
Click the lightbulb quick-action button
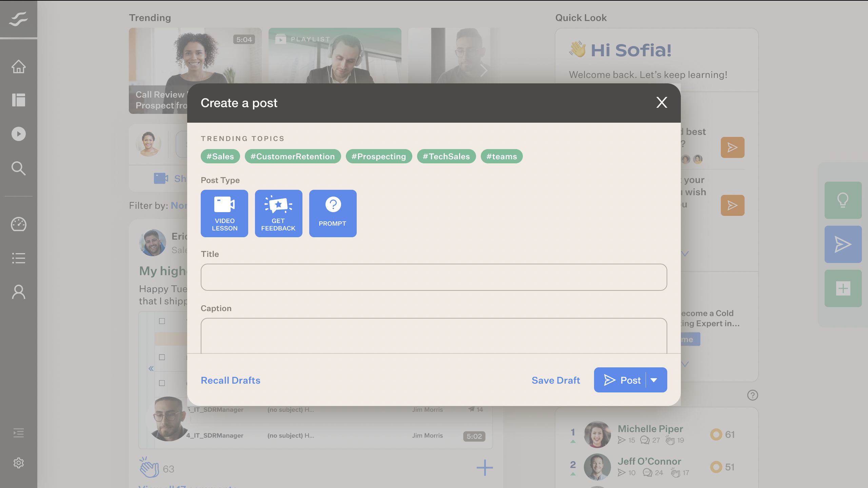[x=843, y=200]
